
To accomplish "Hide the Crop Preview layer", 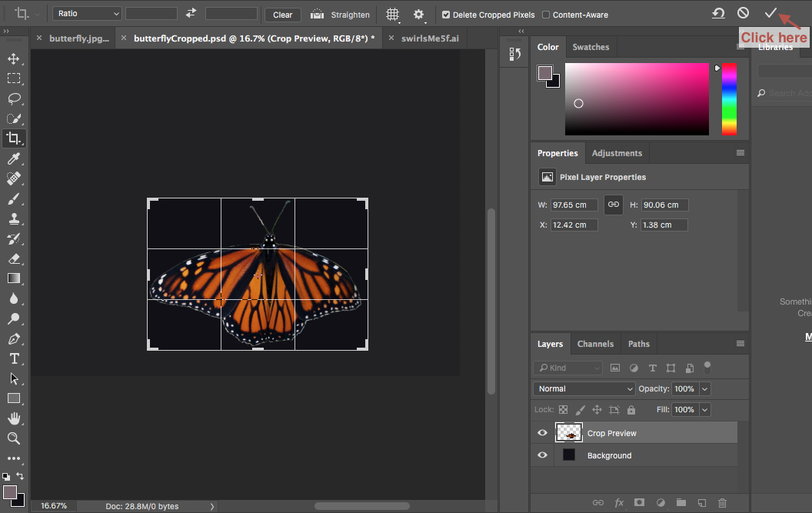I will [x=542, y=433].
